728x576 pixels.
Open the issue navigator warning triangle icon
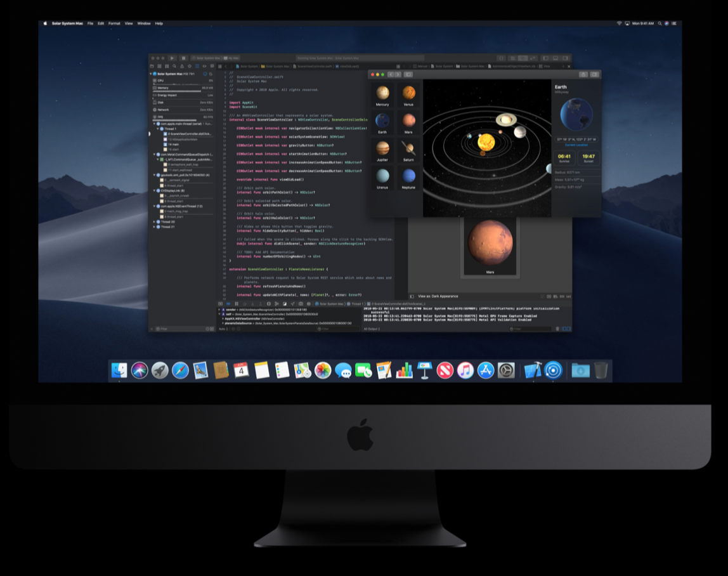point(182,67)
